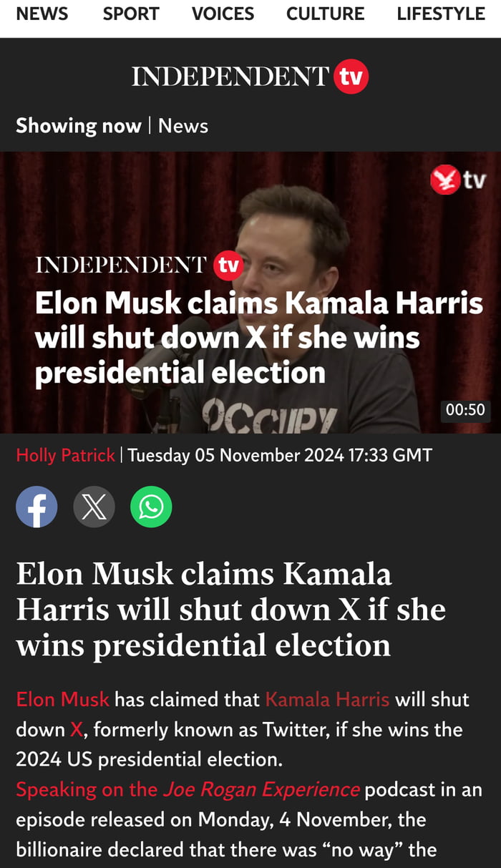Click the 00:50 video duration badge
Image resolution: width=501 pixels, height=868 pixels.
[x=465, y=410]
